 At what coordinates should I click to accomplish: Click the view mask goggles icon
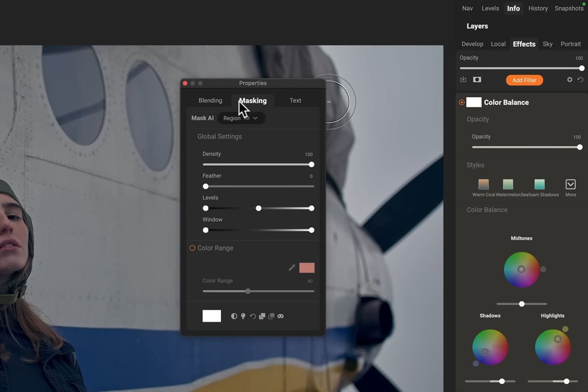(x=281, y=316)
